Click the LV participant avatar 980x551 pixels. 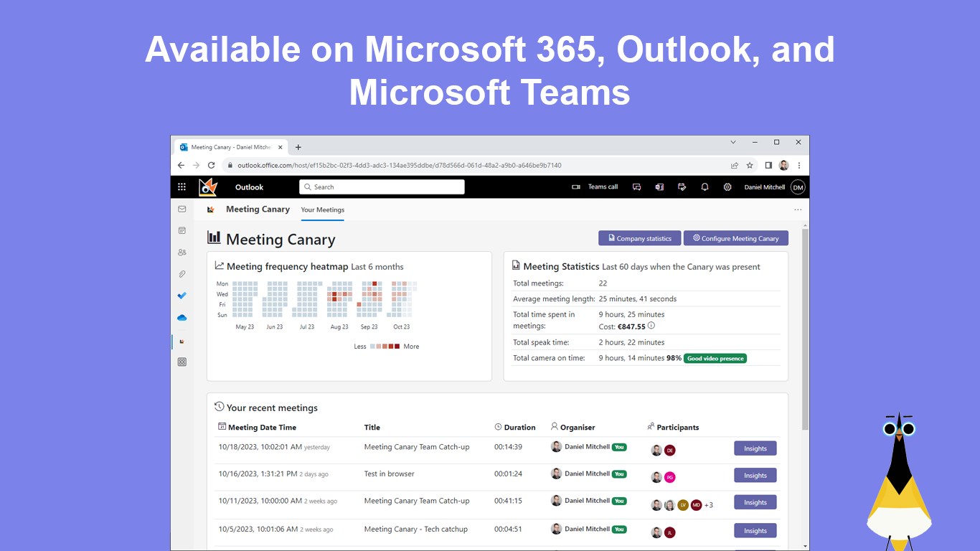click(683, 505)
